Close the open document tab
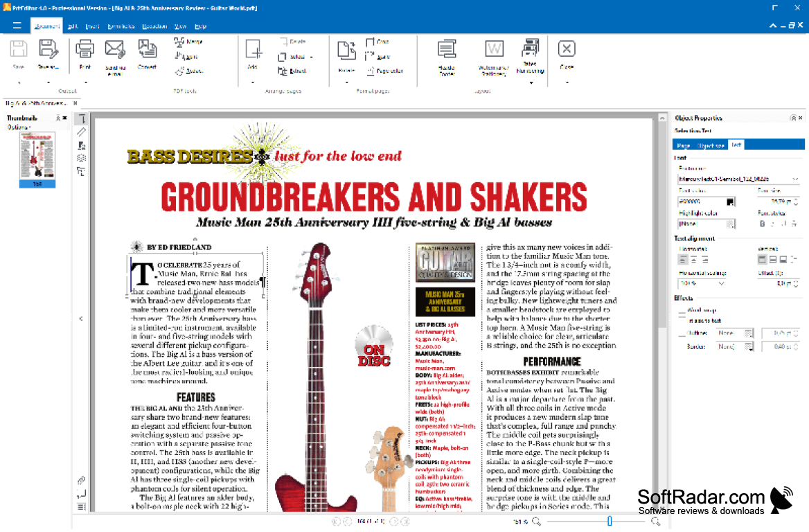The width and height of the screenshot is (809, 532). click(75, 103)
